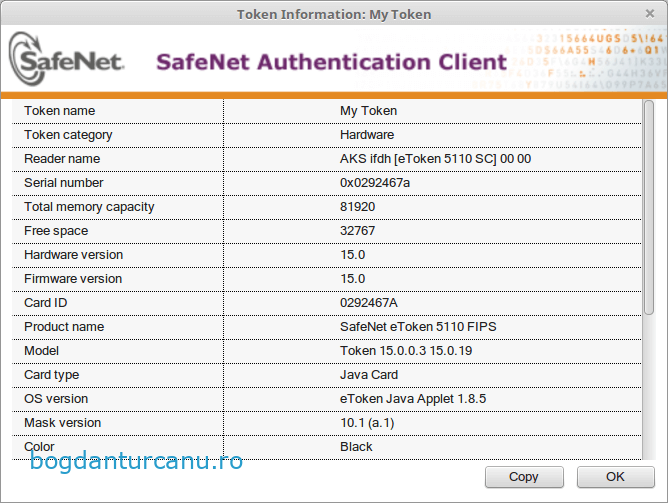Select 'SafeNet eToken 5110 FIPS' value
668x503 pixels.
click(x=418, y=327)
